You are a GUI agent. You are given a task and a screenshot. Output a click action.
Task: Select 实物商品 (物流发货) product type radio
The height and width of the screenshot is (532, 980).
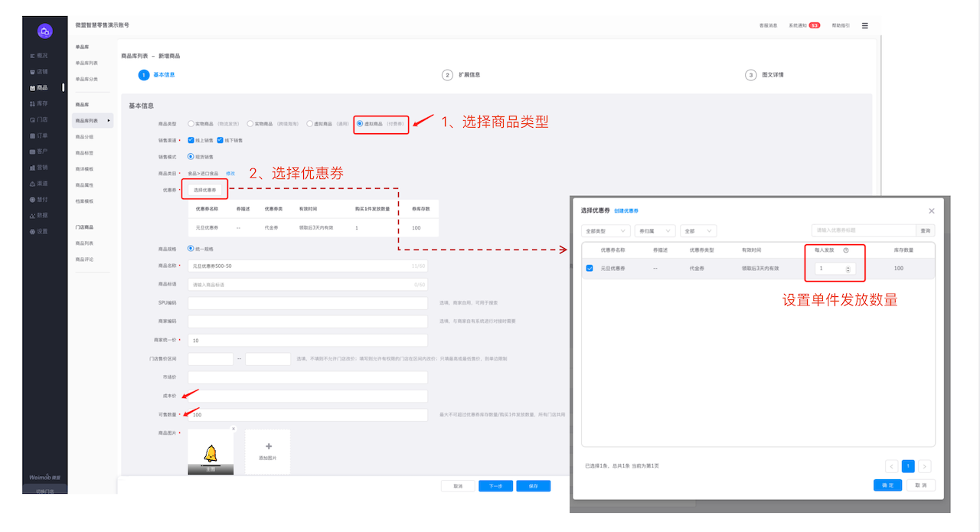pyautogui.click(x=191, y=123)
